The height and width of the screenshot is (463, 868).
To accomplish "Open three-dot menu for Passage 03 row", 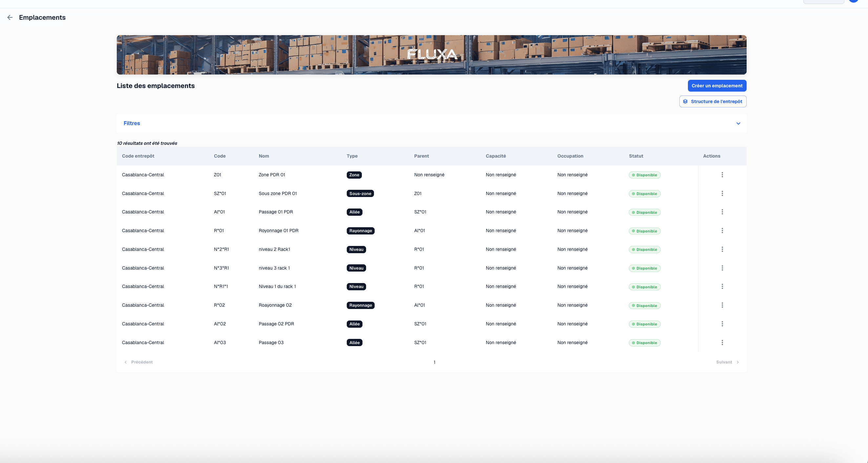I will [x=722, y=342].
